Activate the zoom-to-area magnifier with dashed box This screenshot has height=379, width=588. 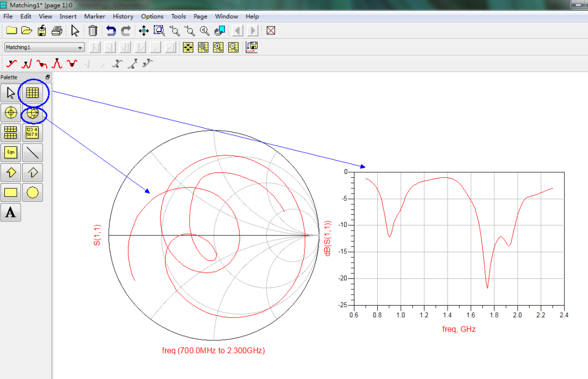point(160,30)
